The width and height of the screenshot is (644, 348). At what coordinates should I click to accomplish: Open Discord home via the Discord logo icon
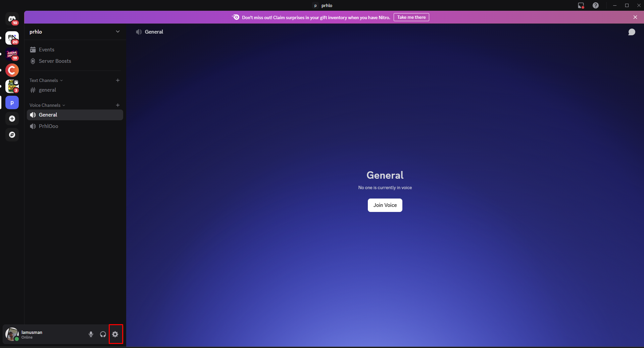tap(12, 19)
